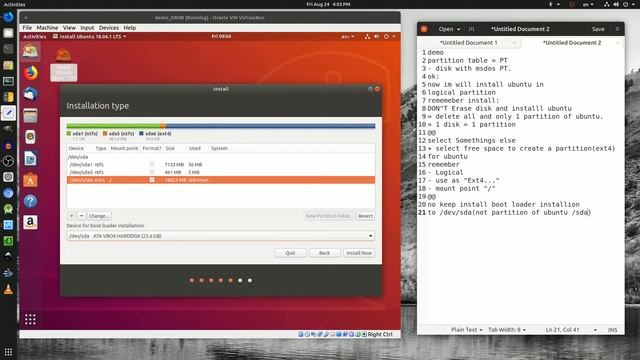Click Change... partition button
Image resolution: width=640 pixels, height=360 pixels.
pyautogui.click(x=99, y=216)
